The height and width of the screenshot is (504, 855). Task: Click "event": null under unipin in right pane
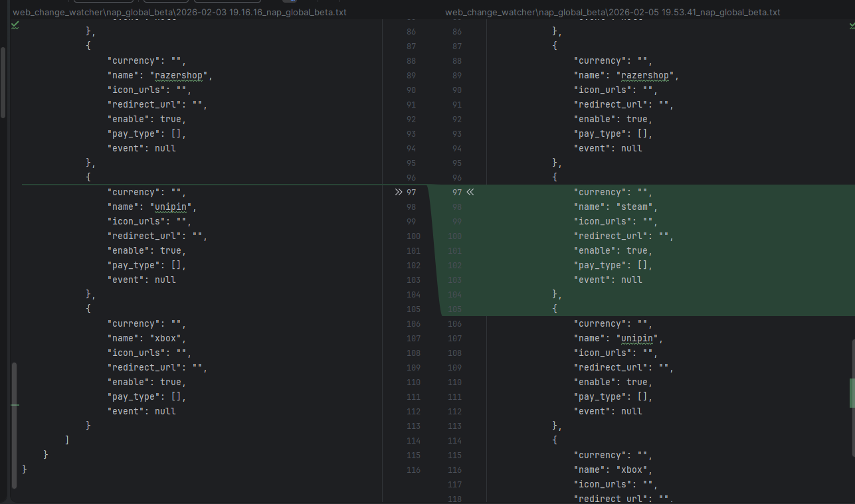pos(608,411)
